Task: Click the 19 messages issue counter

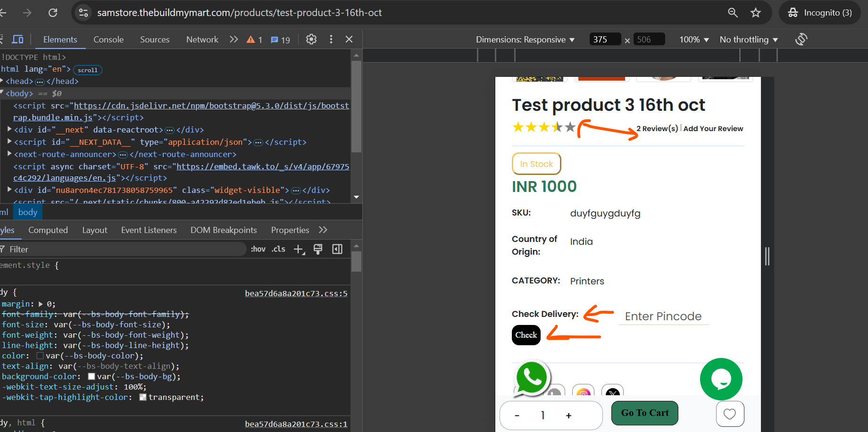Action: 281,40
